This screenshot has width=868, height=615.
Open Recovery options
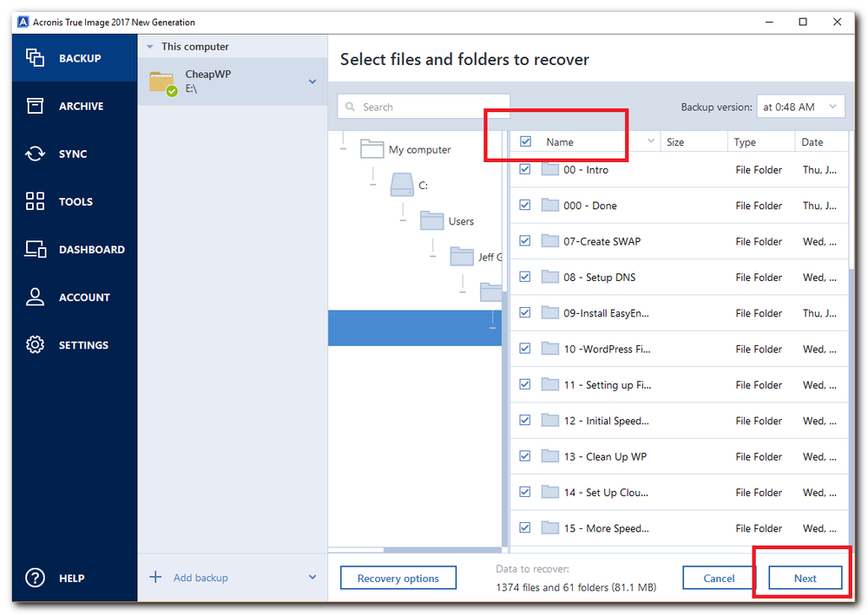pyautogui.click(x=398, y=578)
